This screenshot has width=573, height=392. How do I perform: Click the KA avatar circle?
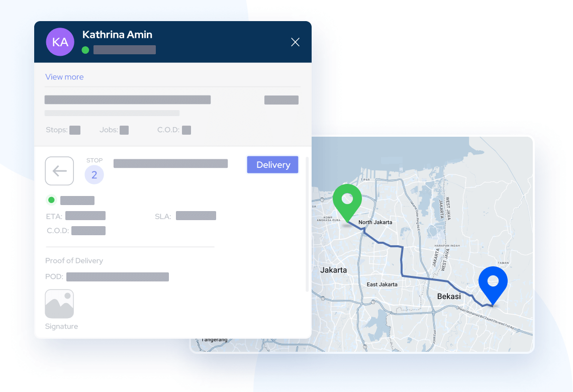tap(60, 42)
